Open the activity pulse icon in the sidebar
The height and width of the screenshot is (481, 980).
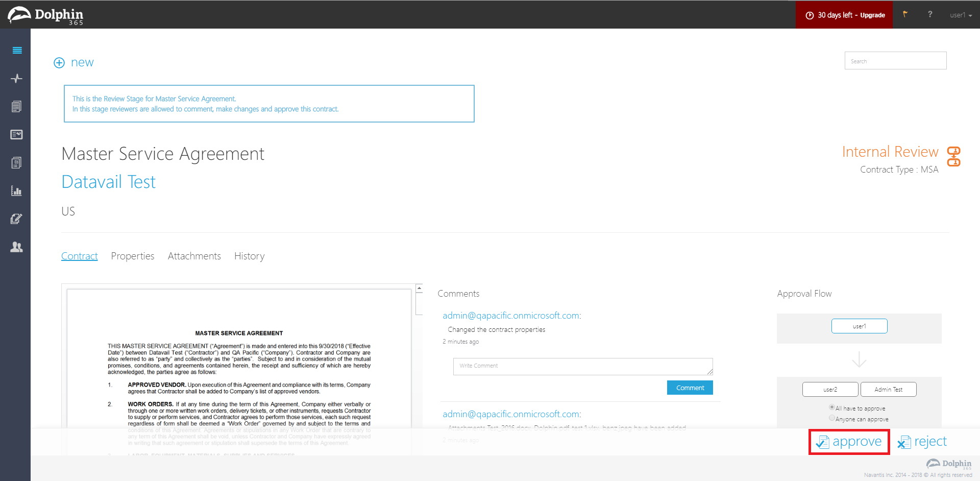click(17, 78)
